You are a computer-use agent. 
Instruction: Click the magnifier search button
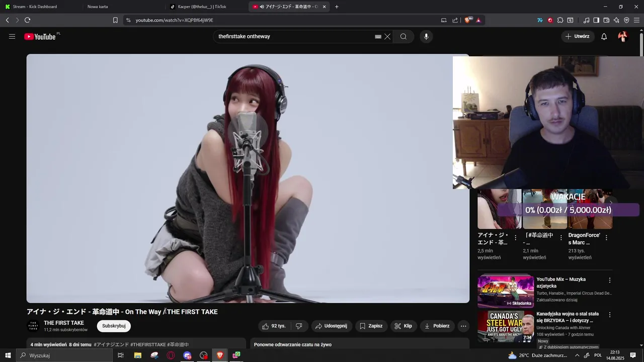(x=404, y=36)
